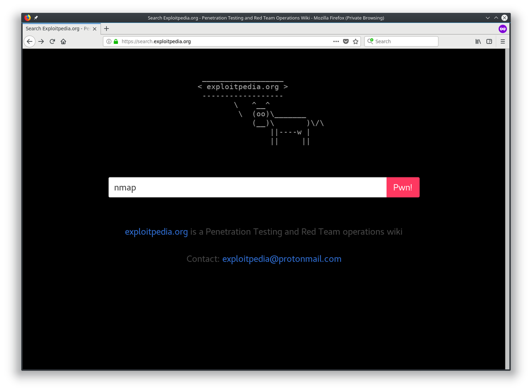Open the browser home page
Viewport: 532px width, 392px height.
pos(63,41)
